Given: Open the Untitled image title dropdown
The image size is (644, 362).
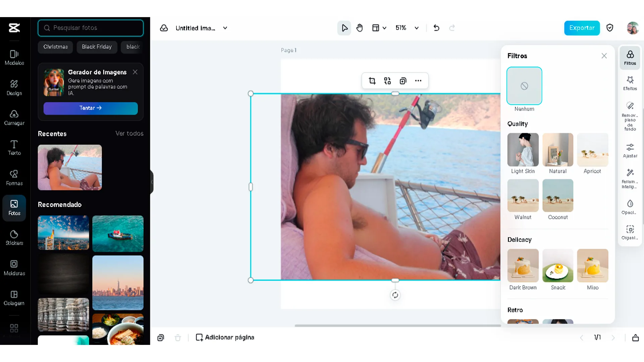Looking at the screenshot, I should 225,28.
